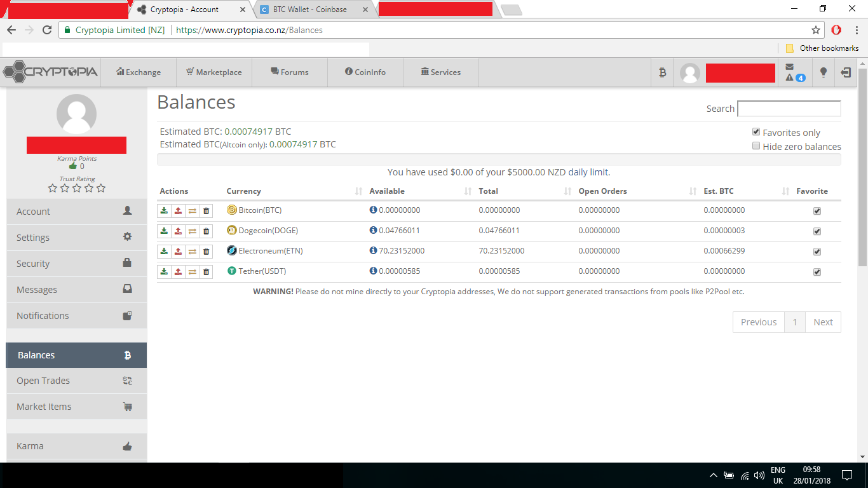Click the transfer arrows for Electroneum(ETN)

point(192,251)
